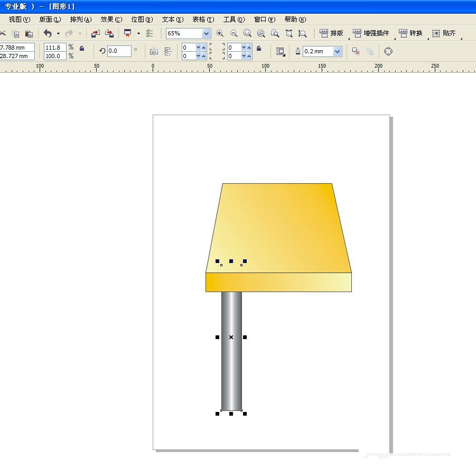This screenshot has height=469, width=476.
Task: Toggle the scale ratio lock icon
Action: 81,48
